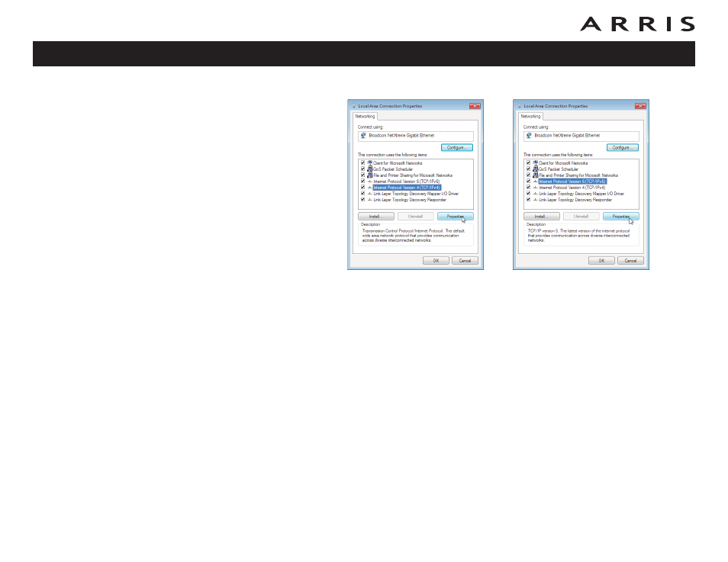Open the Networking tab in right dialog

click(x=531, y=117)
